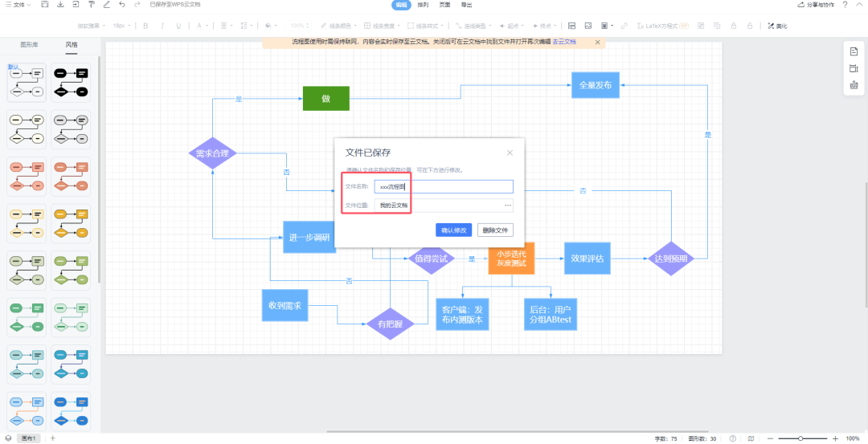Screen dimensions: 868x444
Task: Click the opacity 100% field in the toolbar
Action: point(299,26)
